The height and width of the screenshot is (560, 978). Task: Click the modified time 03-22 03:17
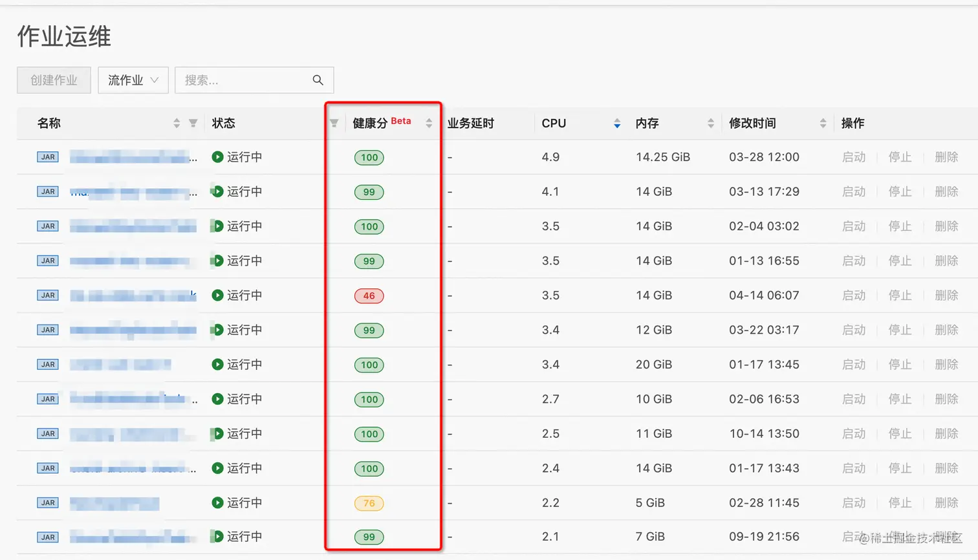pyautogui.click(x=764, y=330)
